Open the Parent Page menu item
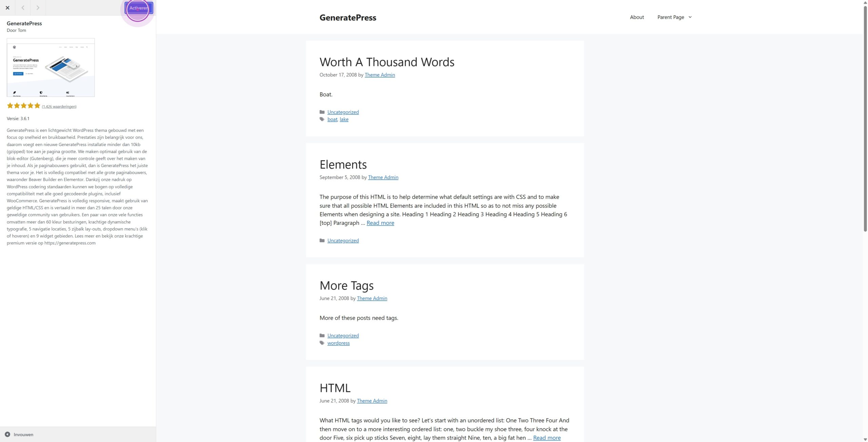The height and width of the screenshot is (442, 868). pos(671,17)
